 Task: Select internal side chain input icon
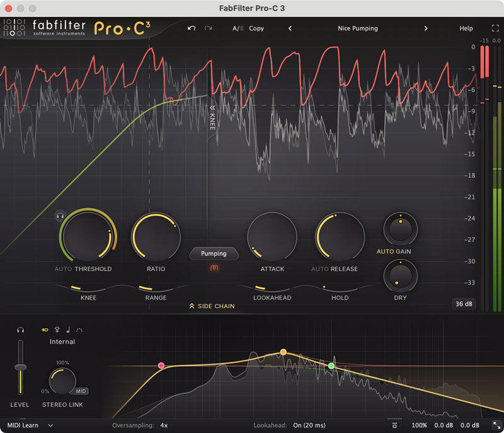[x=45, y=330]
